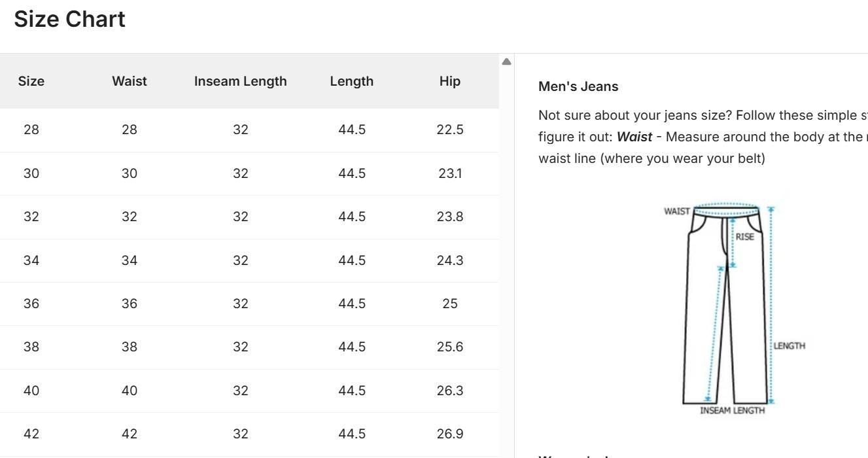Click the INSEAM LENGTH label on the diagram
The width and height of the screenshot is (868, 458).
(x=733, y=410)
